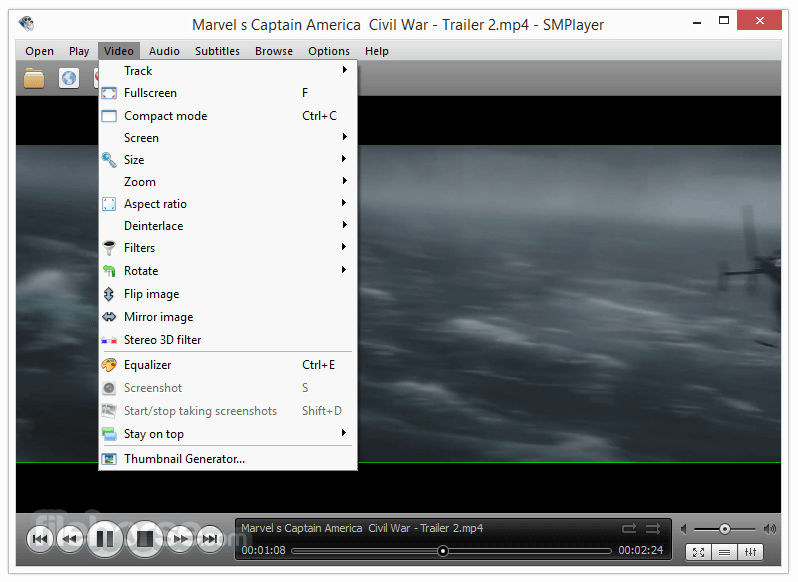The width and height of the screenshot is (798, 582).
Task: Click the Aspect ratio icon
Action: pos(109,204)
